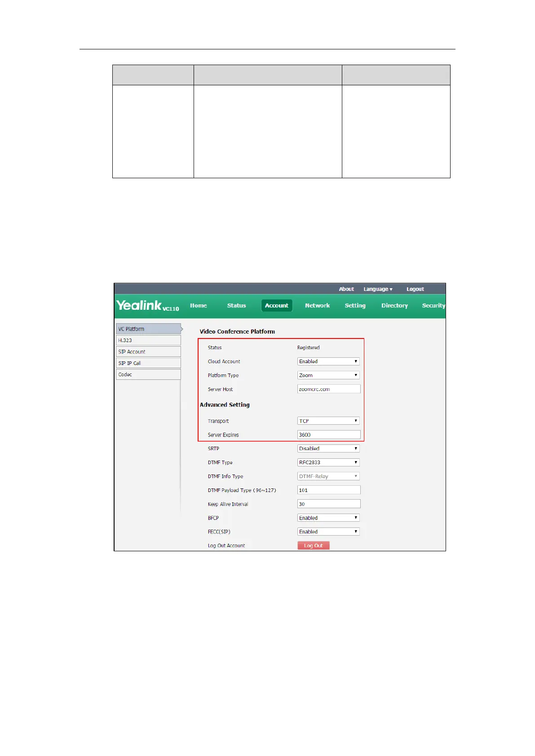Open SIP Account sidebar item
The width and height of the screenshot is (535, 756).
tap(149, 352)
